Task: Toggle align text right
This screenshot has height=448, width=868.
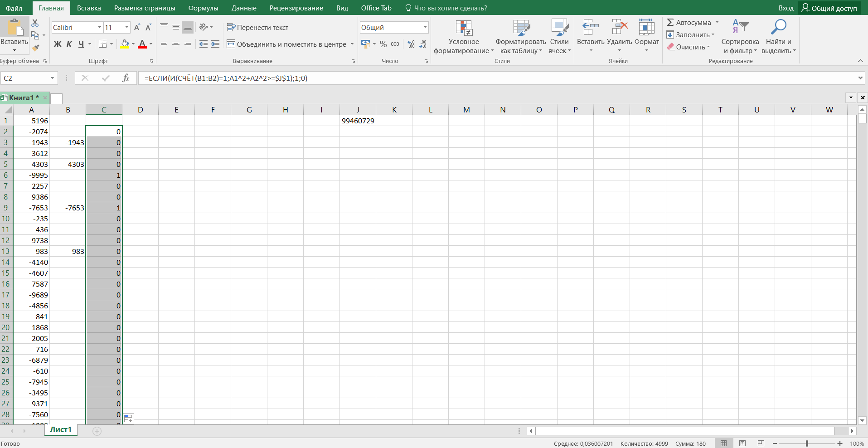Action: (188, 44)
